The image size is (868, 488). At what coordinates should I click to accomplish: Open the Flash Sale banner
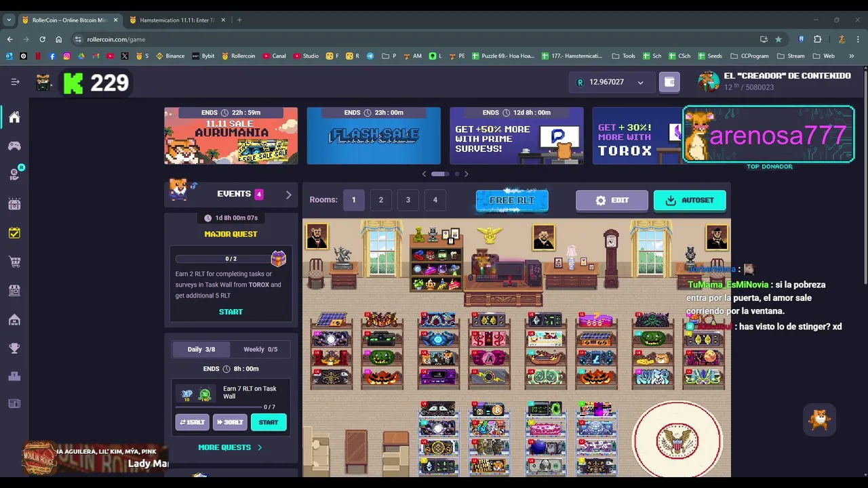coord(374,136)
